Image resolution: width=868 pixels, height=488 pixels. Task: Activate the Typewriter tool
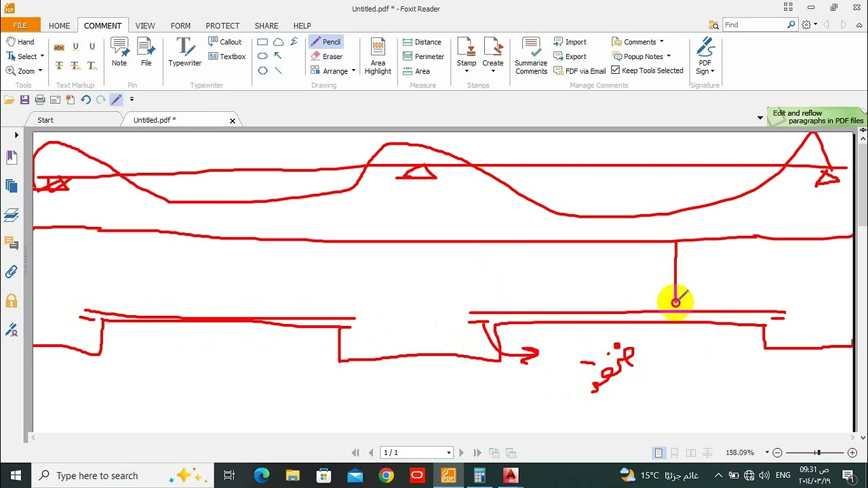click(x=185, y=52)
